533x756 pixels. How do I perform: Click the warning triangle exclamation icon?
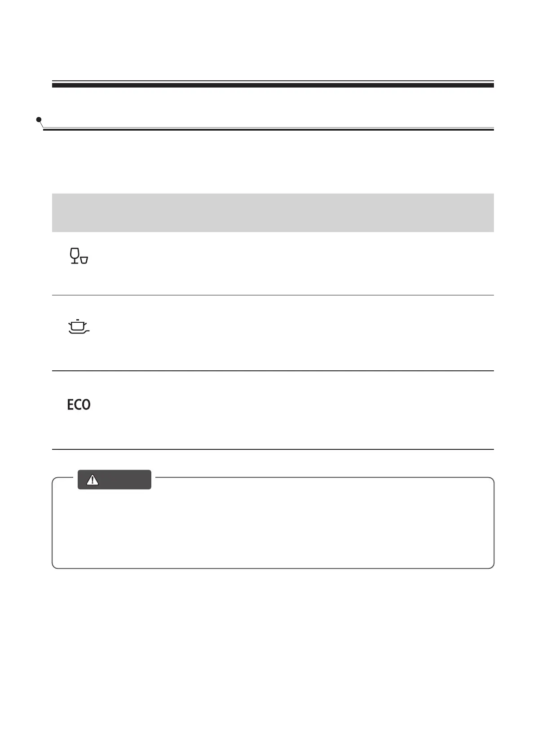tap(93, 480)
